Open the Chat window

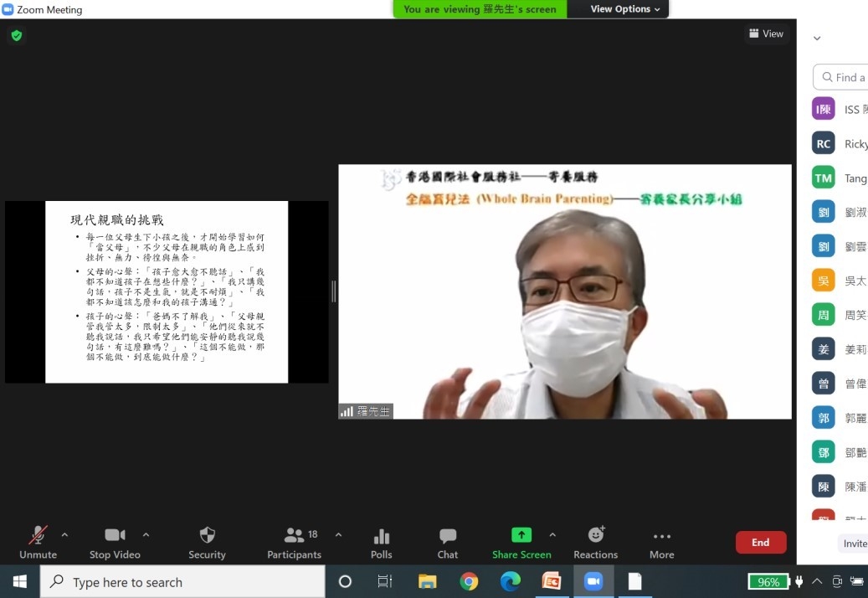[448, 536]
